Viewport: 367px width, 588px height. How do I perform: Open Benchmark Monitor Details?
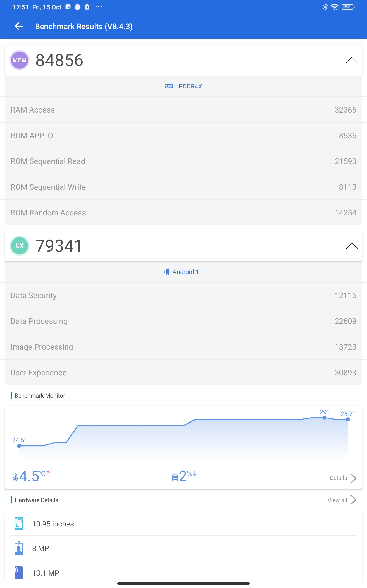343,478
